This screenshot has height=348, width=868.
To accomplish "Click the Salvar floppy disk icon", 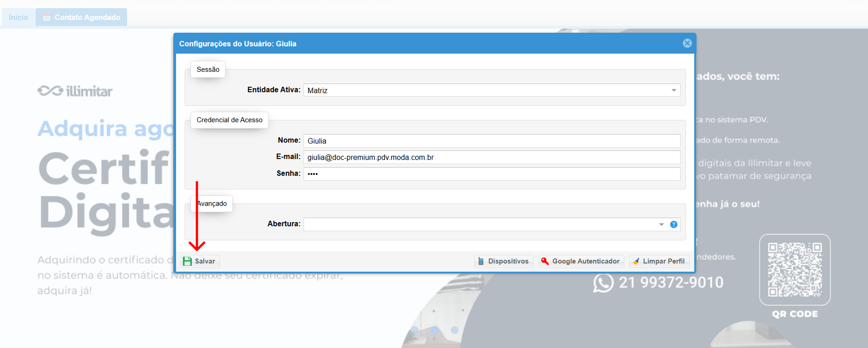I will (x=187, y=261).
